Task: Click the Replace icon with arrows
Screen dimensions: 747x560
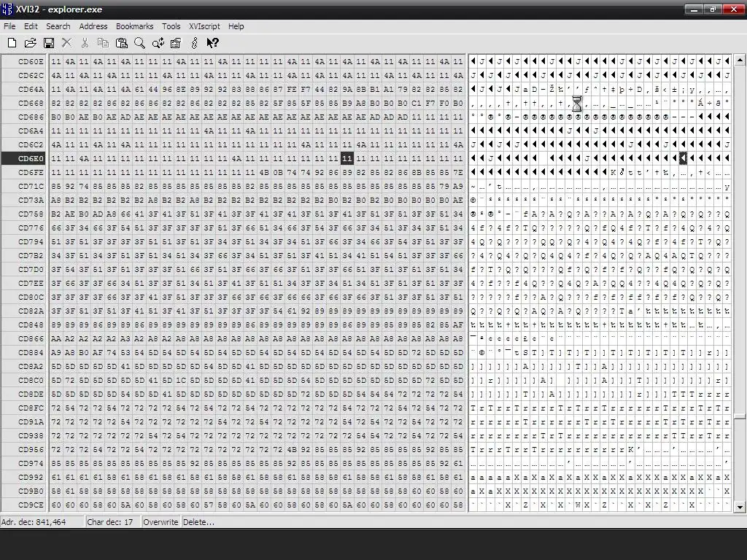Action: coord(158,43)
